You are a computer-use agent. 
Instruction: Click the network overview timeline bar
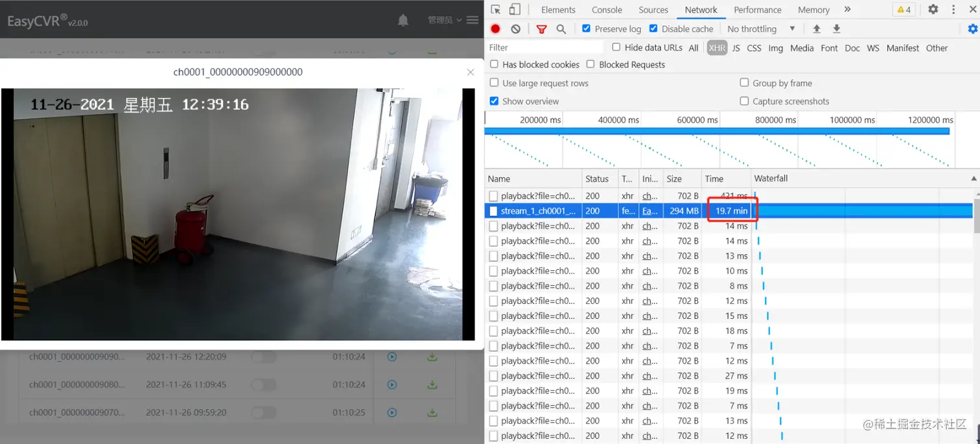(x=717, y=131)
